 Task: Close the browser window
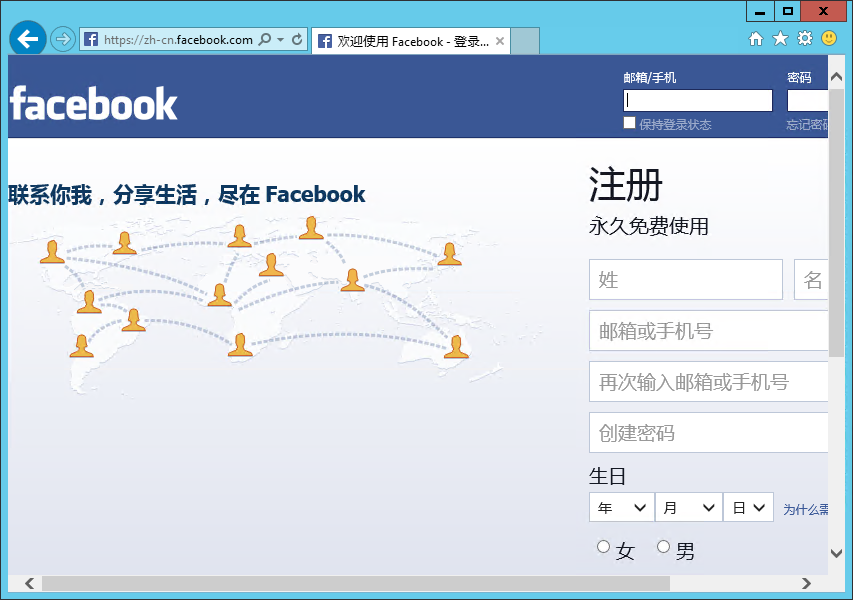tap(824, 11)
